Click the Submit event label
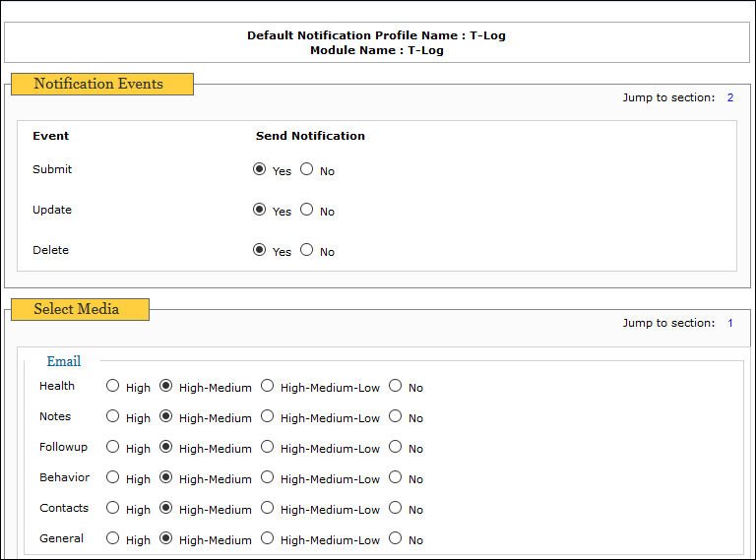This screenshot has height=560, width=756. tap(52, 169)
